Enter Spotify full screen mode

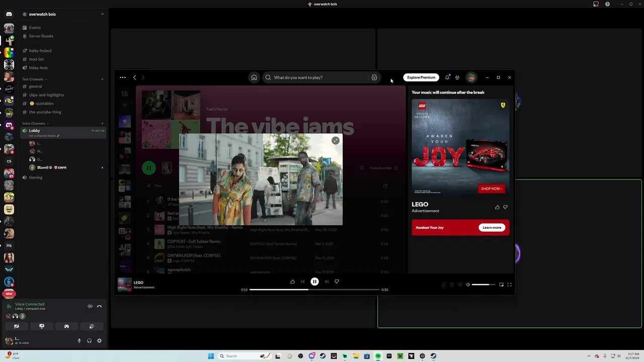[x=509, y=285]
